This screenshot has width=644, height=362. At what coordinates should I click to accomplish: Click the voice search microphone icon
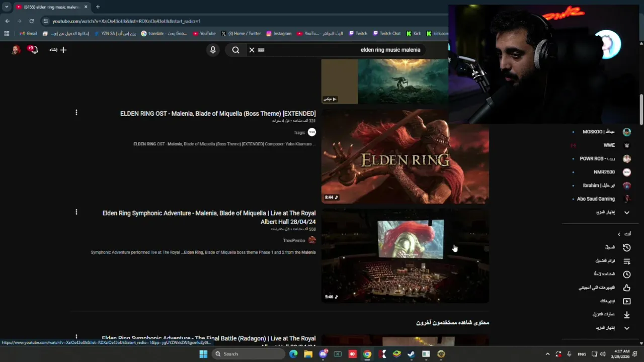tap(213, 50)
